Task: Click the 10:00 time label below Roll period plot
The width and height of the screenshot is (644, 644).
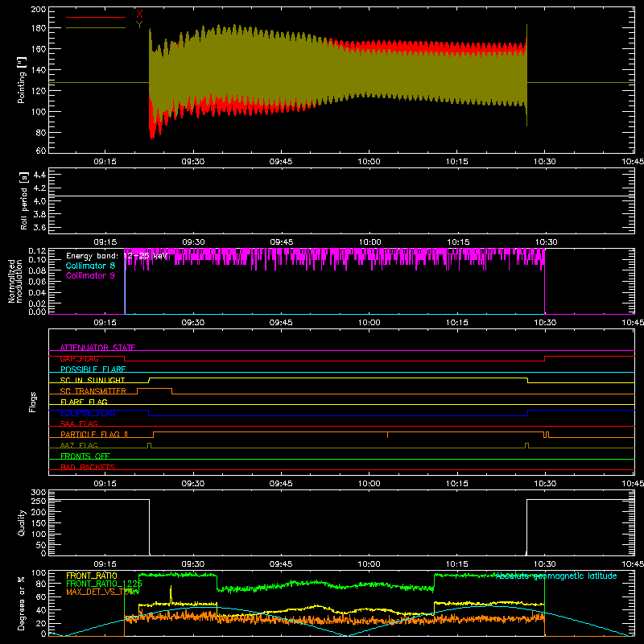Action: (x=369, y=242)
